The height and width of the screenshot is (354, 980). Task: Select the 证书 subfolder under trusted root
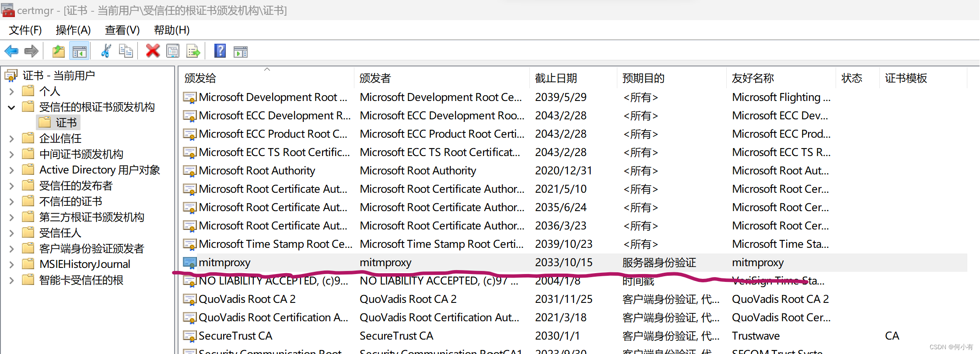66,123
